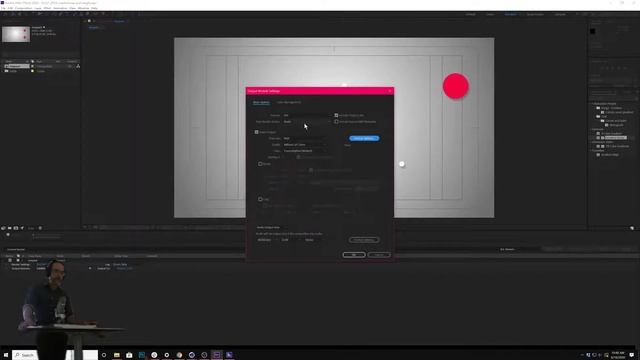Open the Depth dropdown

tap(304, 144)
